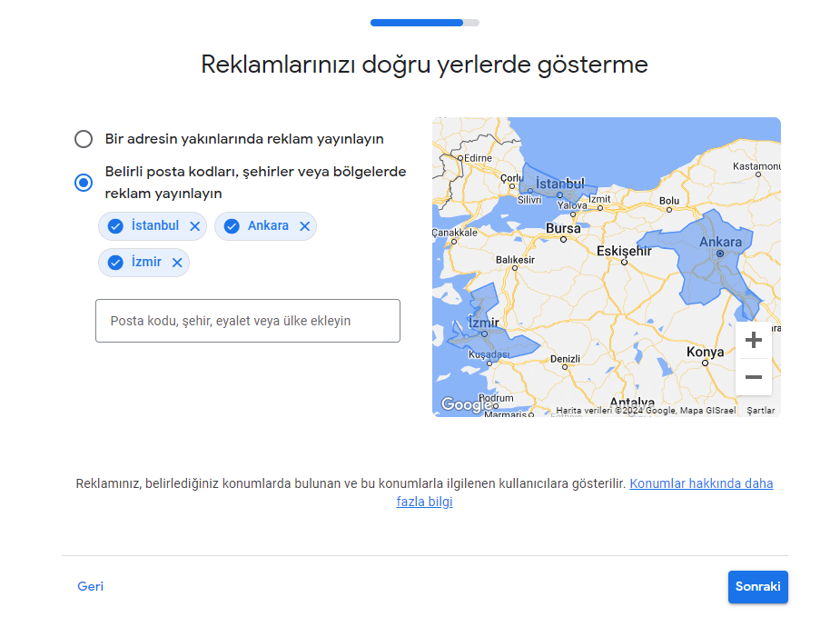The image size is (840, 627).
Task: Remove the İzmir location chip
Action: [177, 263]
